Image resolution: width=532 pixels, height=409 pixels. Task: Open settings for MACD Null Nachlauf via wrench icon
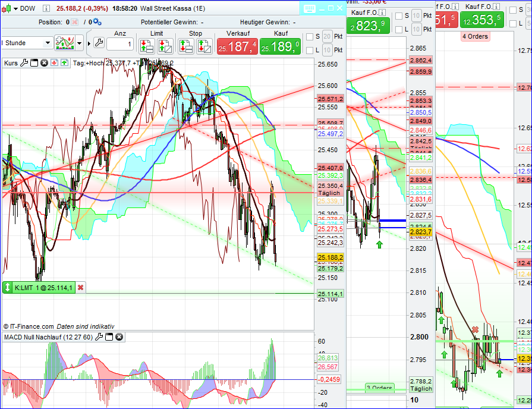99,336
